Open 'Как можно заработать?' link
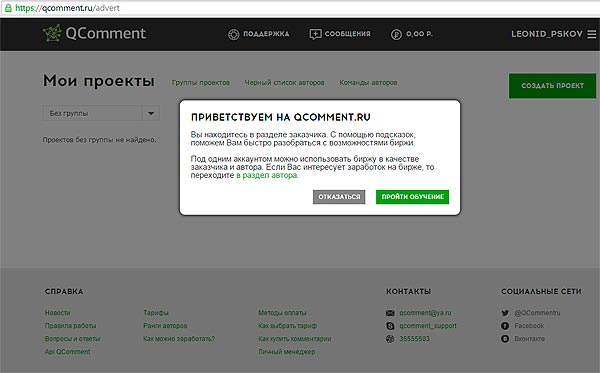 click(179, 339)
